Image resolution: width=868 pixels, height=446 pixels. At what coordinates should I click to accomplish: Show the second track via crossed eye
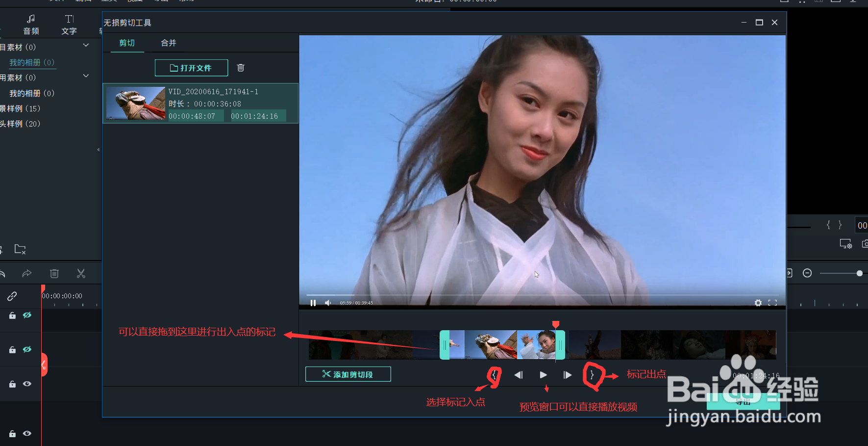[x=27, y=349]
